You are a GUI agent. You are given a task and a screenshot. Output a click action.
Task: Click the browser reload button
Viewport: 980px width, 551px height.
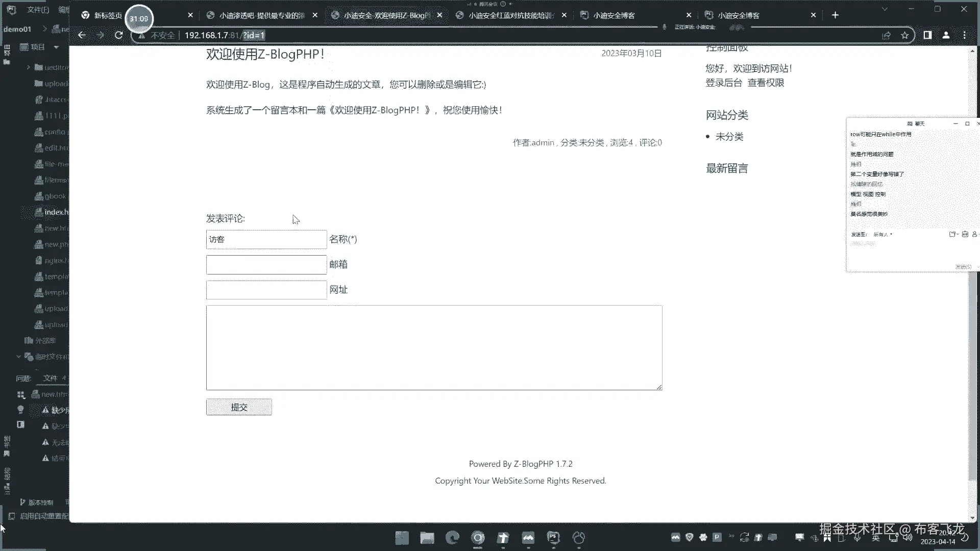[118, 35]
